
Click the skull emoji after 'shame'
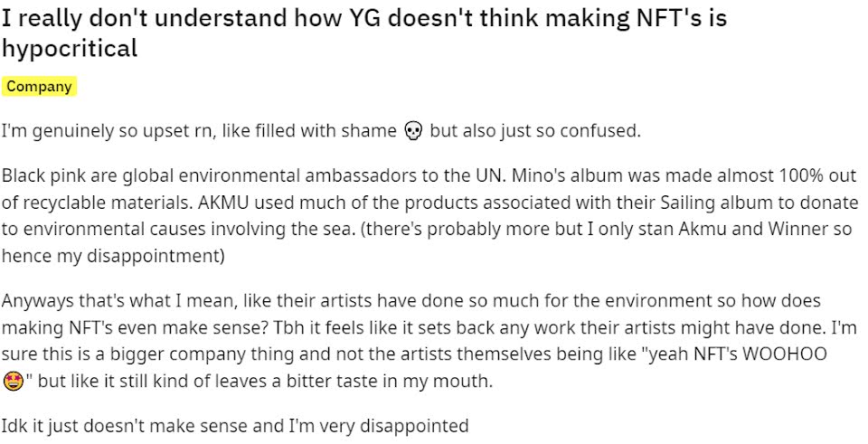coord(413,131)
